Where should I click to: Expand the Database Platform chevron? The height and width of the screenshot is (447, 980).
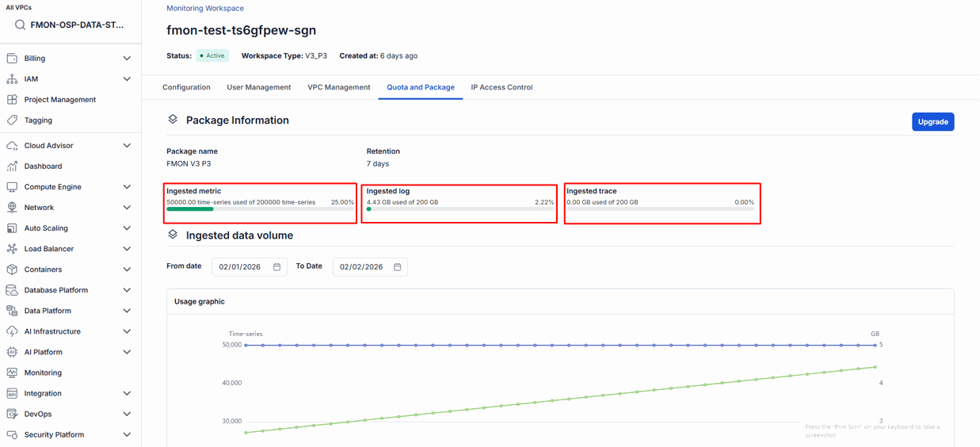click(127, 290)
